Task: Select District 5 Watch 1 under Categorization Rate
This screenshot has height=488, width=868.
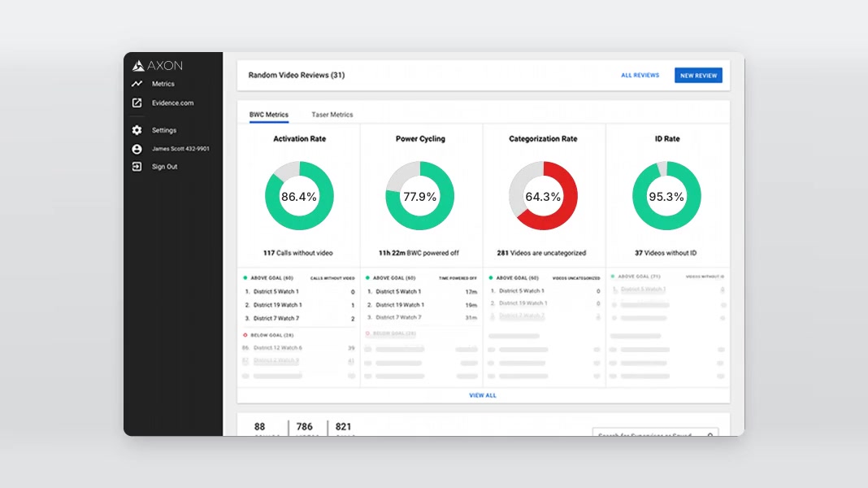Action: coord(545,291)
